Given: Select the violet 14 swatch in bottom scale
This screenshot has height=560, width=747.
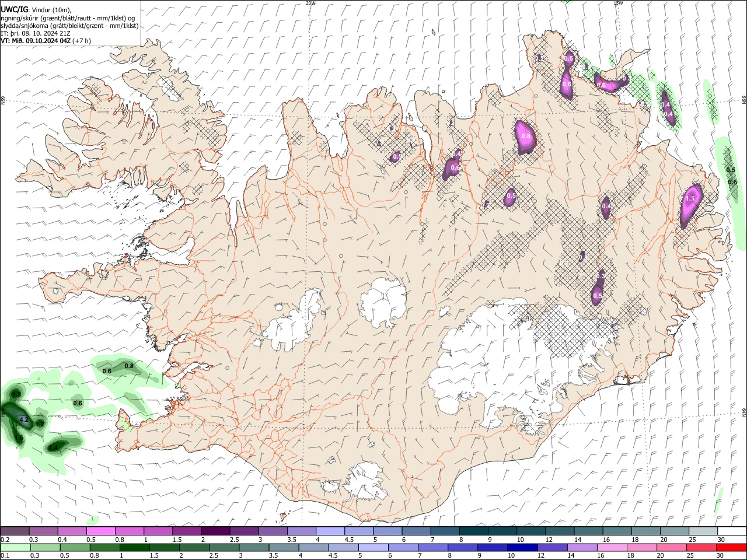Looking at the screenshot, I should click(581, 547).
